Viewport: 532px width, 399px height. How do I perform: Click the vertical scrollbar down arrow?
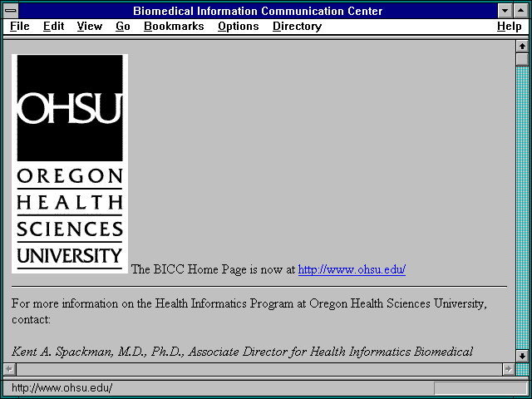pos(522,356)
